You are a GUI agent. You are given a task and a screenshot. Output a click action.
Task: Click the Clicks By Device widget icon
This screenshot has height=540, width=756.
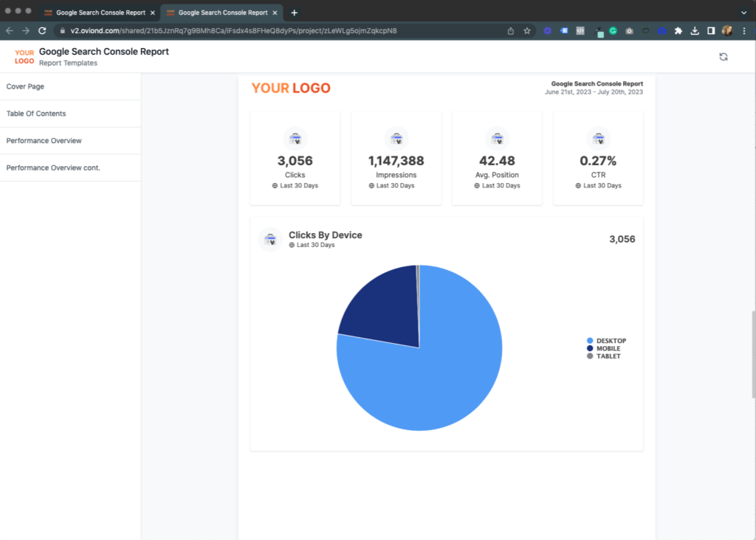(270, 239)
